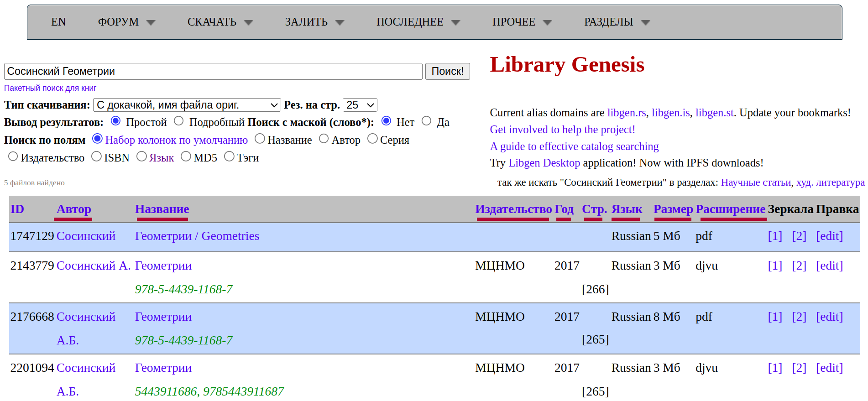
Task: Open author Сосинский in row 1747129
Action: (x=86, y=236)
